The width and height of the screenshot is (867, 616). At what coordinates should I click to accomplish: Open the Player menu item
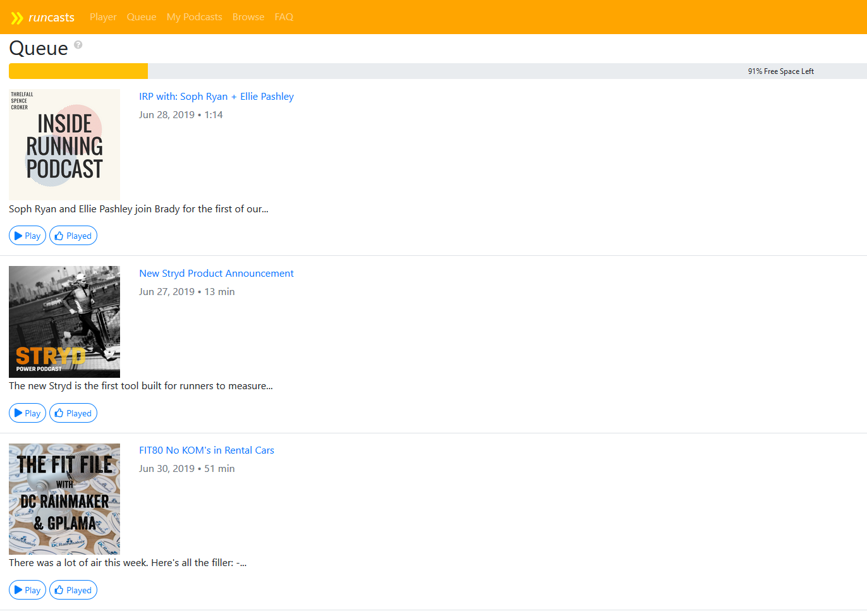(x=103, y=17)
